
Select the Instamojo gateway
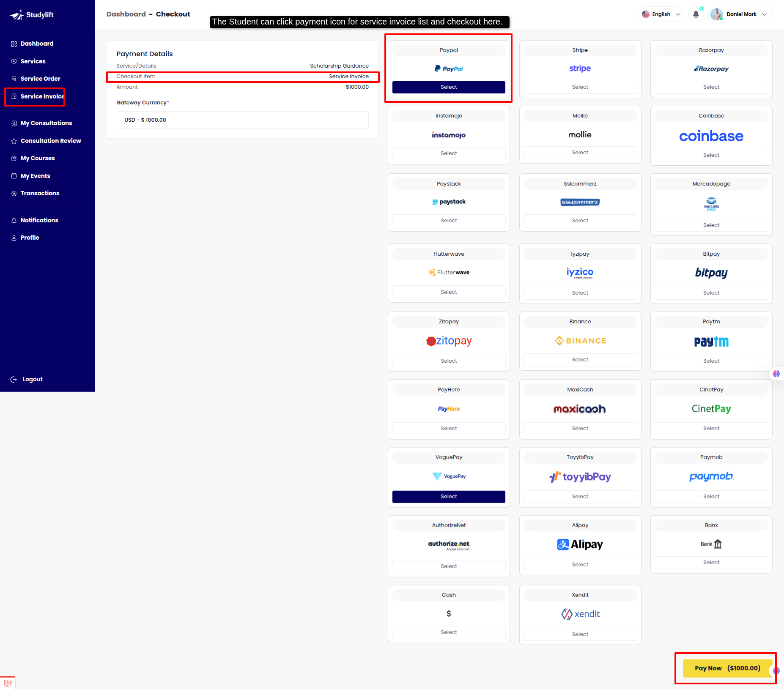point(449,153)
